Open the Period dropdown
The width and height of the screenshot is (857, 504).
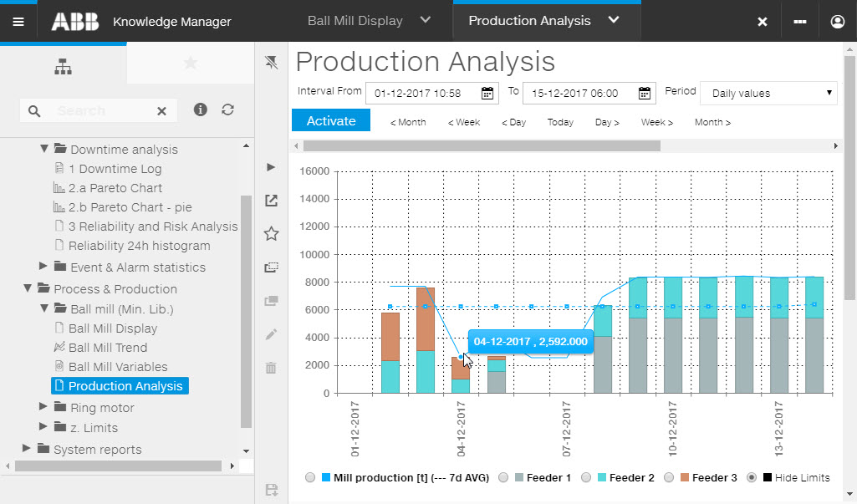click(768, 93)
